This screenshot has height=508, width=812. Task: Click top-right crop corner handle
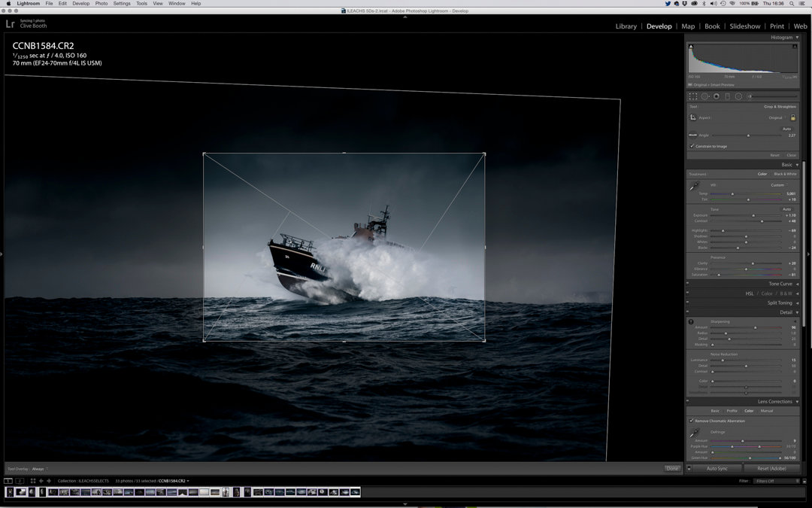coord(484,154)
